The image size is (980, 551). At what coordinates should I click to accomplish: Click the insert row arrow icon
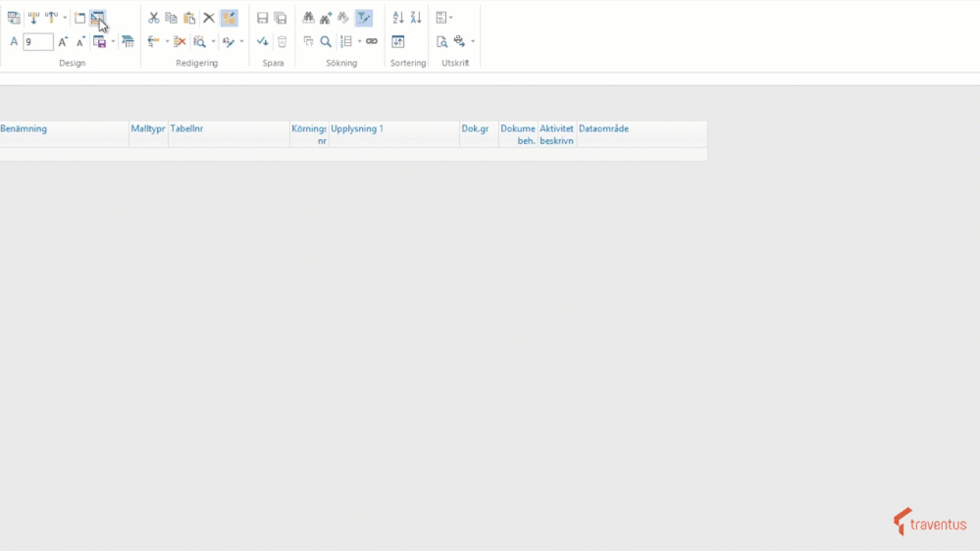[153, 42]
